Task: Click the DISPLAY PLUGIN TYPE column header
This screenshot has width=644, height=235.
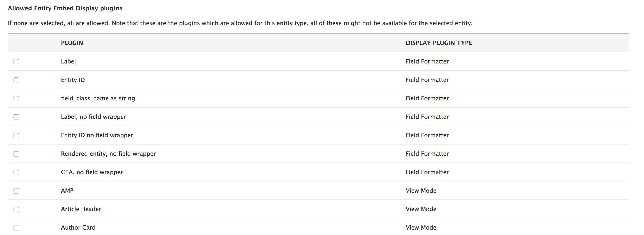Action: point(439,43)
